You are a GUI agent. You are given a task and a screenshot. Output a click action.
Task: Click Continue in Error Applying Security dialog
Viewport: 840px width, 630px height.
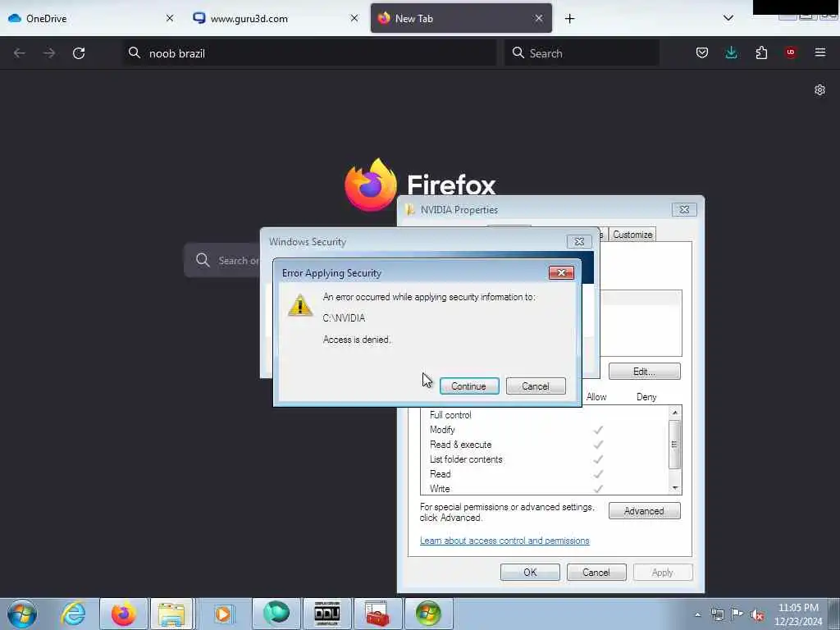coord(468,386)
